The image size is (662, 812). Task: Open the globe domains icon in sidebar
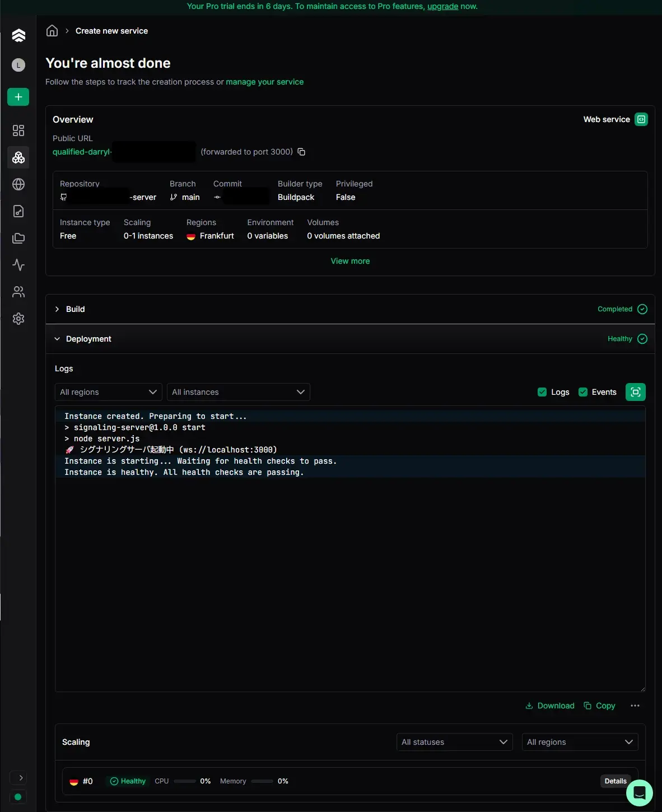click(18, 184)
